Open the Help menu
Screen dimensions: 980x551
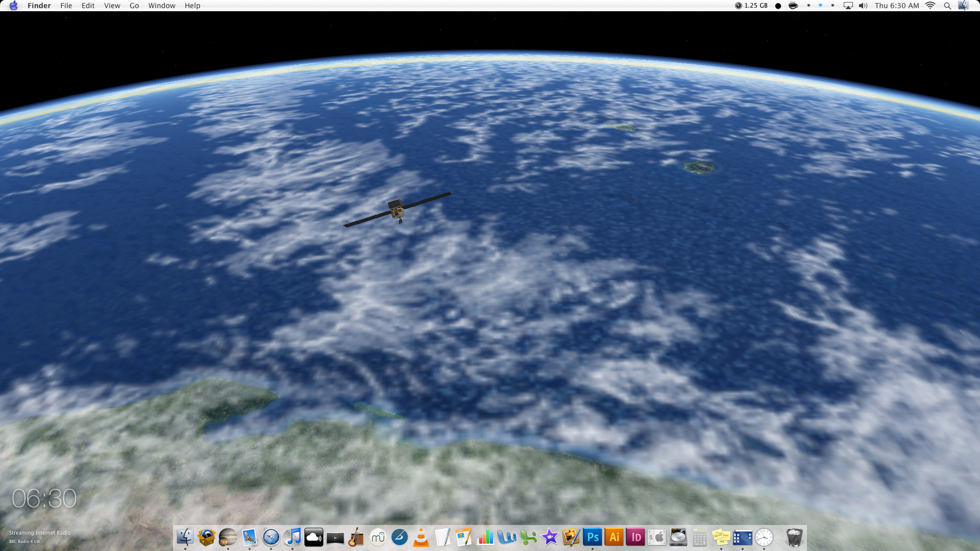(192, 6)
